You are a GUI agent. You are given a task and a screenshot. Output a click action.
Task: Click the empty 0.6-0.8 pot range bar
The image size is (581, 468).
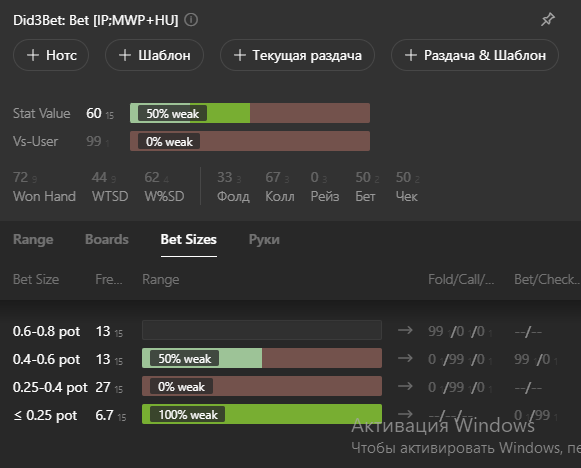tap(262, 330)
